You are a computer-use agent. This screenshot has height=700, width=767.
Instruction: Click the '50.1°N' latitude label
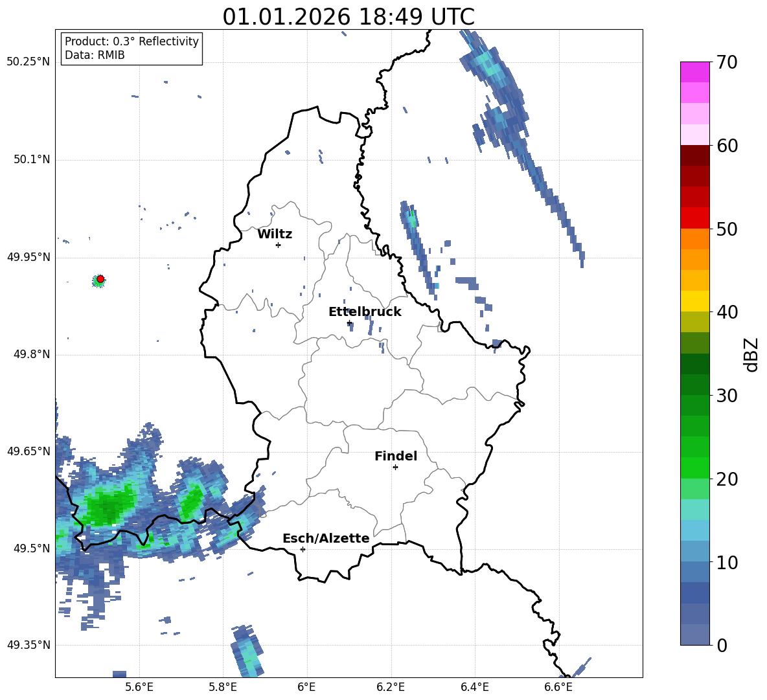point(32,160)
